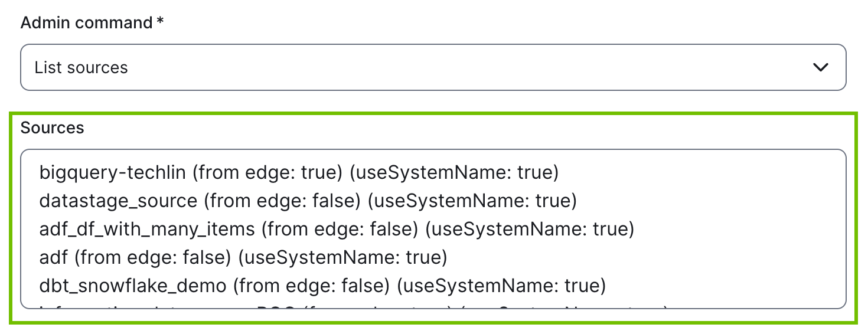
Task: Click the Sources field label
Action: pos(53,127)
